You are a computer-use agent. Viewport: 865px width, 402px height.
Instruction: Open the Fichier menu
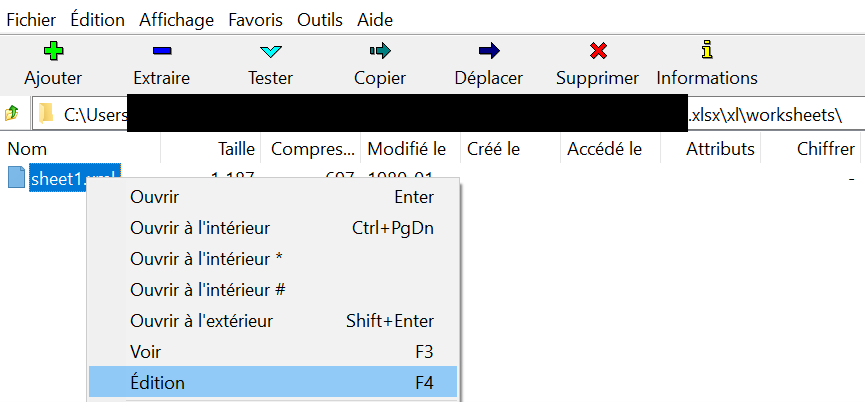point(31,20)
